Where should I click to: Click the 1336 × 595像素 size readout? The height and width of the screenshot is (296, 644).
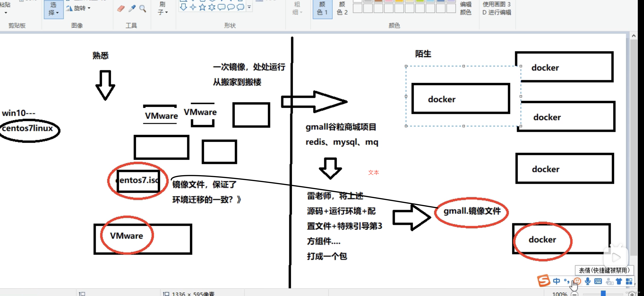[193, 294]
